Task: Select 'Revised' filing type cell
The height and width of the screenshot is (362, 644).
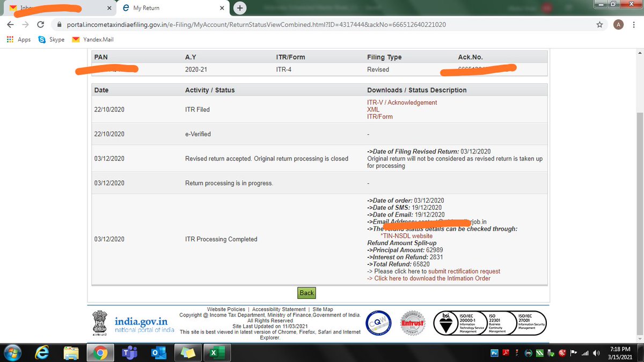Action: pyautogui.click(x=378, y=70)
